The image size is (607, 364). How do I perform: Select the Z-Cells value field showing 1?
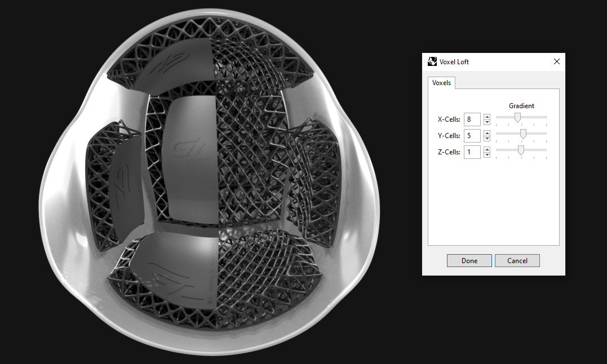(472, 152)
